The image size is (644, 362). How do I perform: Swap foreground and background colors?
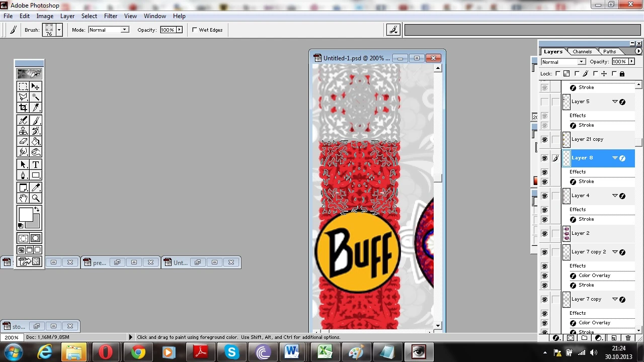(37, 209)
